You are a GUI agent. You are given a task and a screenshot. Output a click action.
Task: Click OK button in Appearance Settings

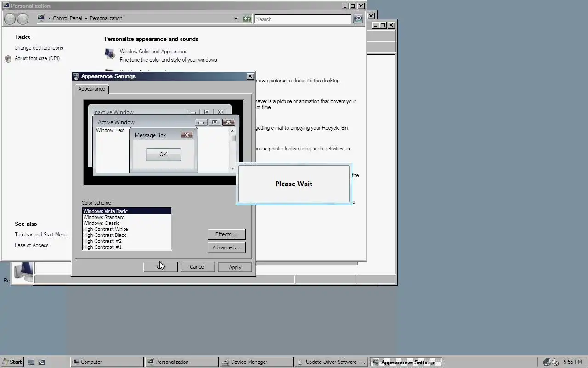point(160,267)
